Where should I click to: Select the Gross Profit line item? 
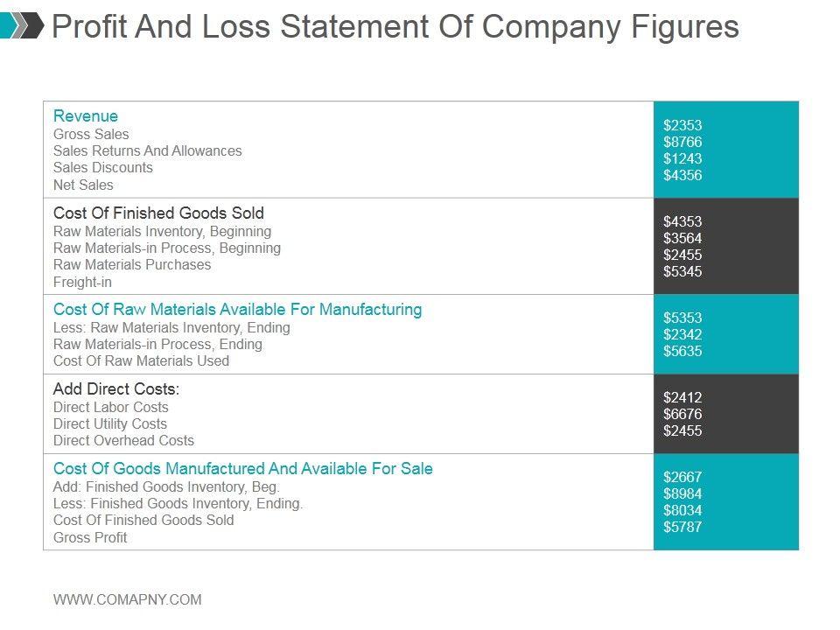click(x=90, y=537)
